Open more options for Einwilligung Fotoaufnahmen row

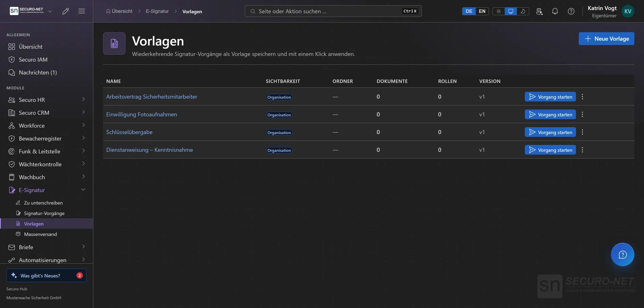pyautogui.click(x=582, y=115)
